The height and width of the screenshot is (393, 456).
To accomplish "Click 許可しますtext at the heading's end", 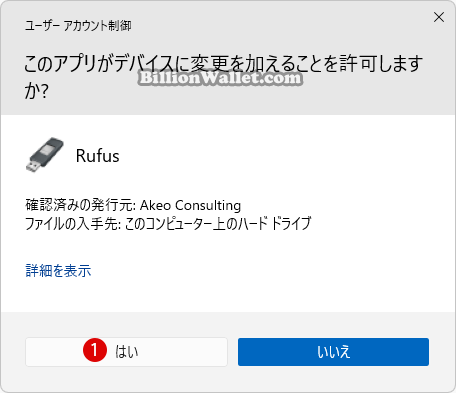I will [381, 63].
